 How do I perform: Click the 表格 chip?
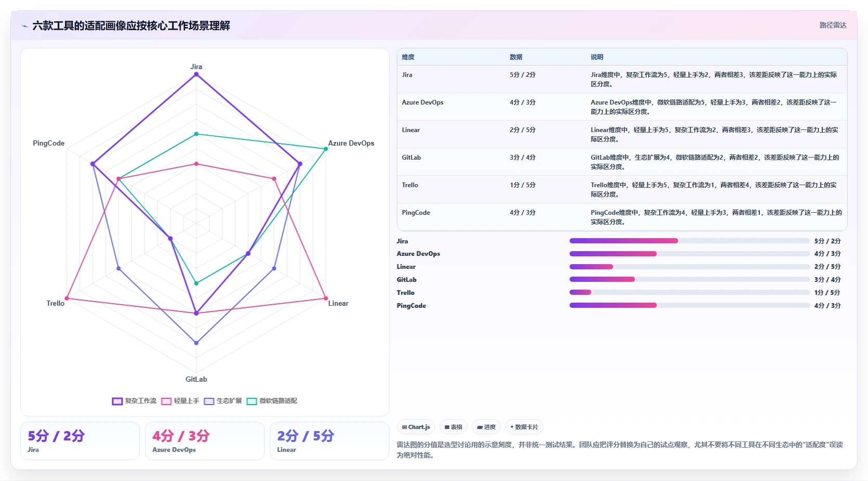tap(454, 427)
